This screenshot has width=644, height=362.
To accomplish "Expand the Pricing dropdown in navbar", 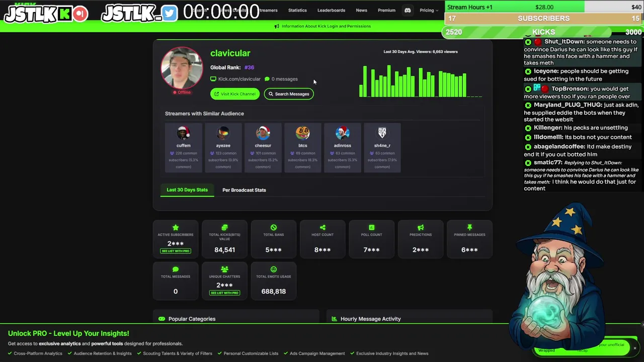I will tap(429, 10).
